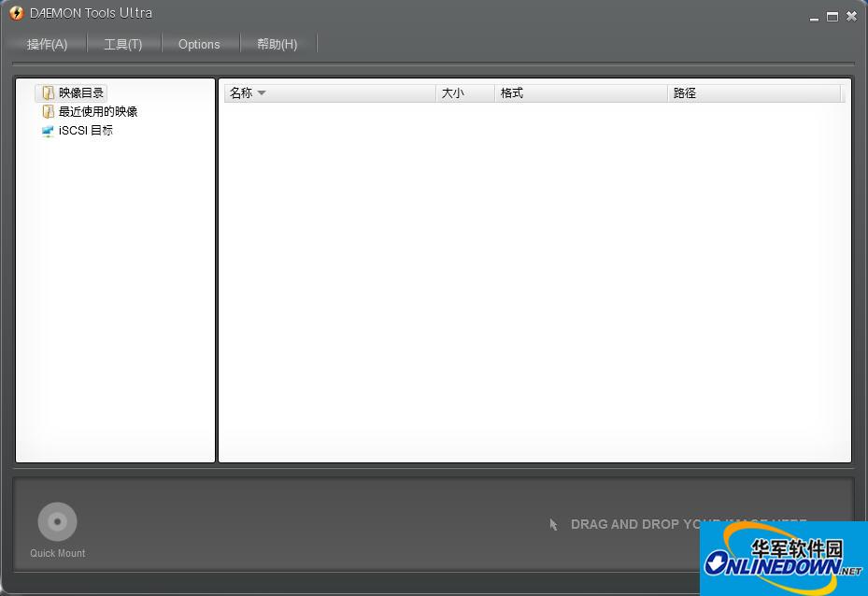Close the DAEMON Tools Ultra window
The height and width of the screenshot is (596, 868).
[851, 17]
